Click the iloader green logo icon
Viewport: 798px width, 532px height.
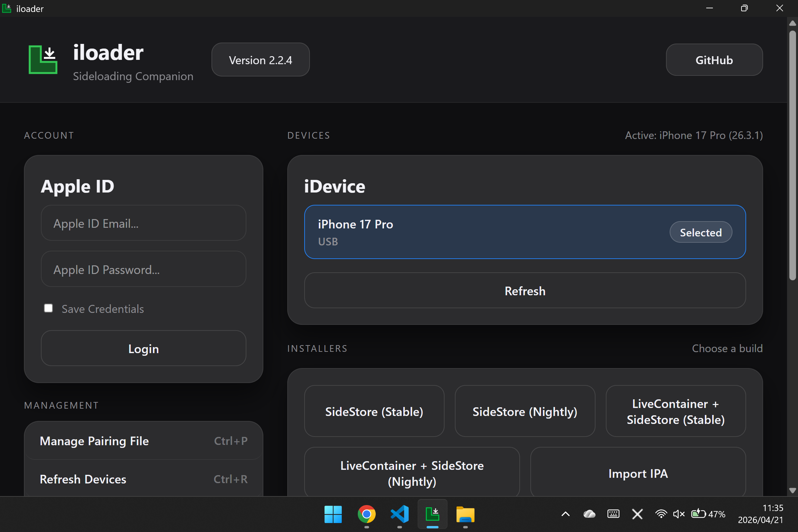coord(43,60)
